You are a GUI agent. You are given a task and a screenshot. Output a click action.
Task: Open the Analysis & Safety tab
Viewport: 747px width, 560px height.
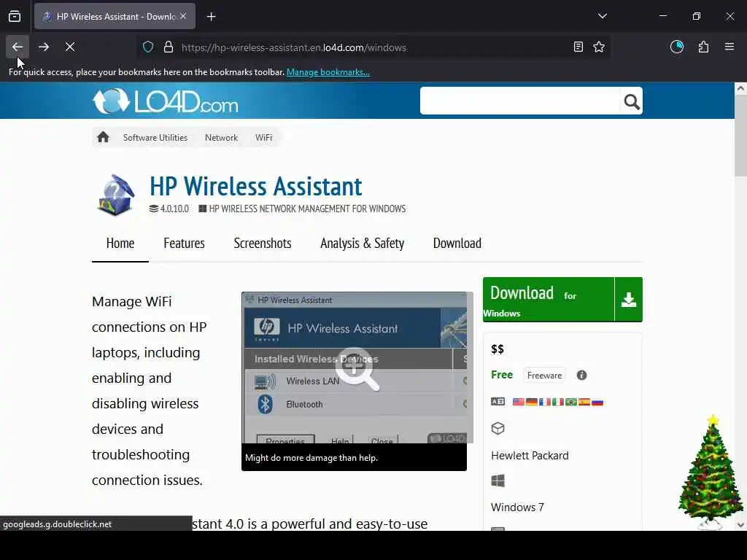tap(362, 244)
